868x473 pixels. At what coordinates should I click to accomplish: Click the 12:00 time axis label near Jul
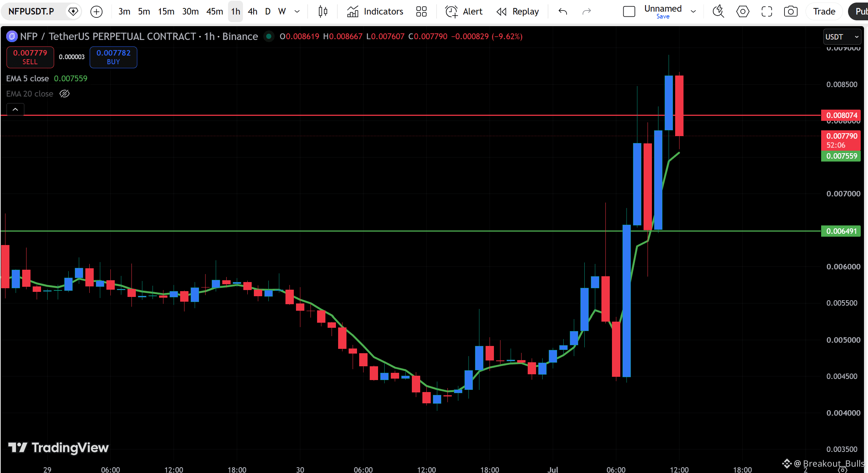pos(679,469)
